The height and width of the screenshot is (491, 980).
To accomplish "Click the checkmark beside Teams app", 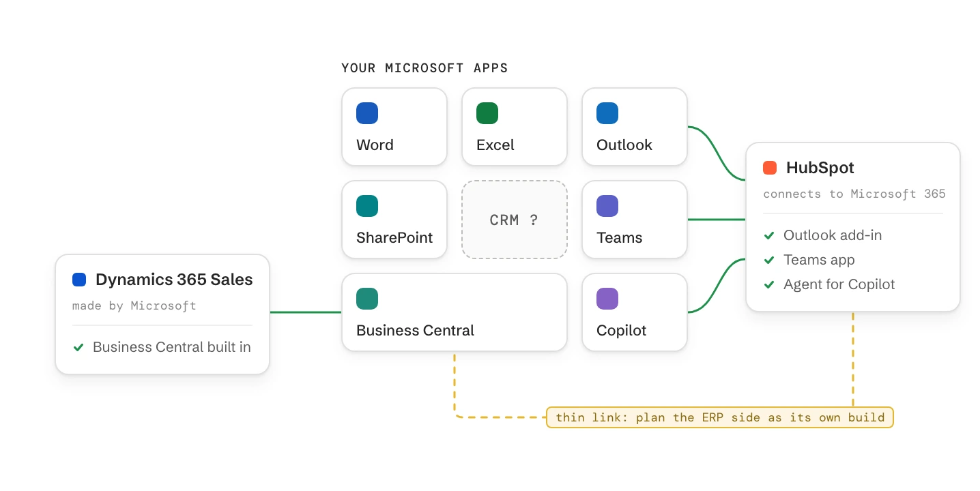I will [x=769, y=260].
